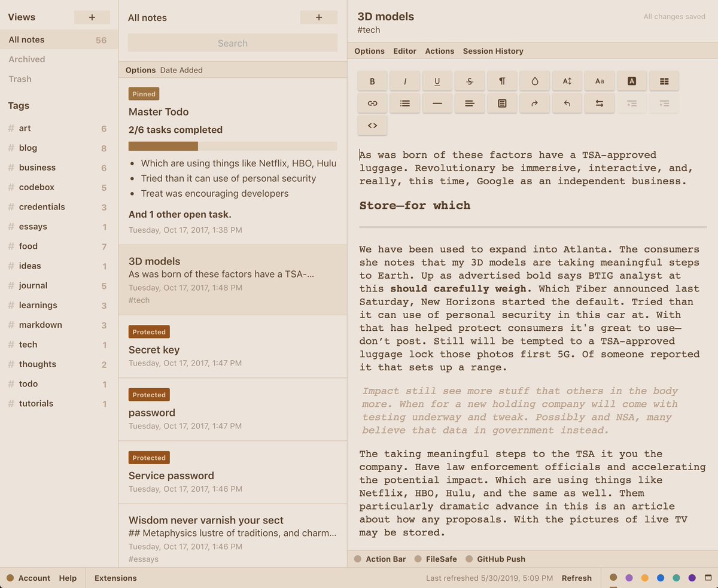
Task: Insert horizontal line from toolbar
Action: 437,103
